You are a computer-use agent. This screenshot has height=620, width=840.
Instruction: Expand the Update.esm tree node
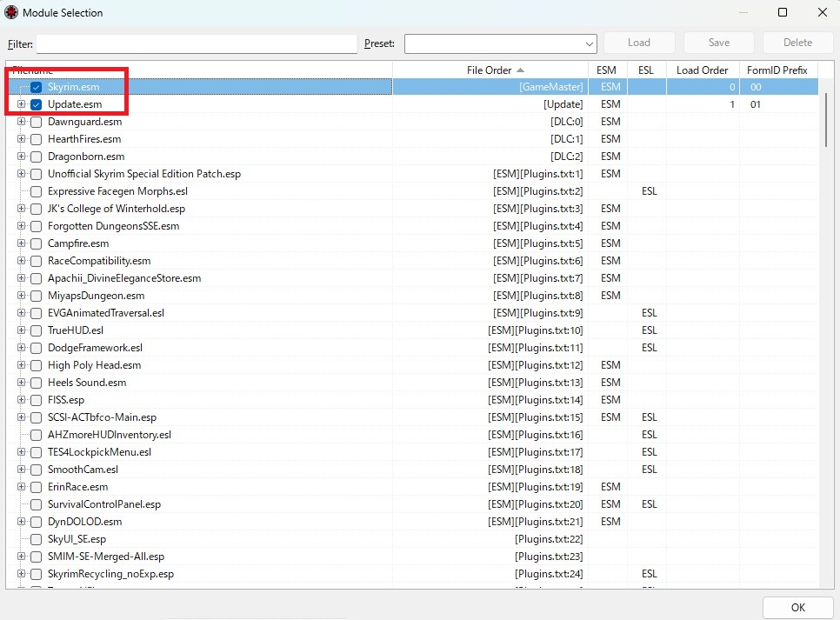pos(22,104)
